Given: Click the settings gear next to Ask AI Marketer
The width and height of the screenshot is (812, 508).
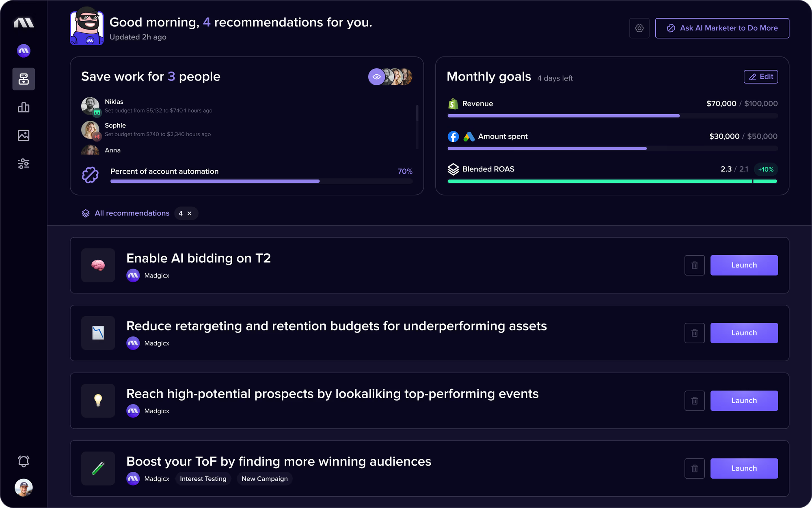Looking at the screenshot, I should point(639,28).
